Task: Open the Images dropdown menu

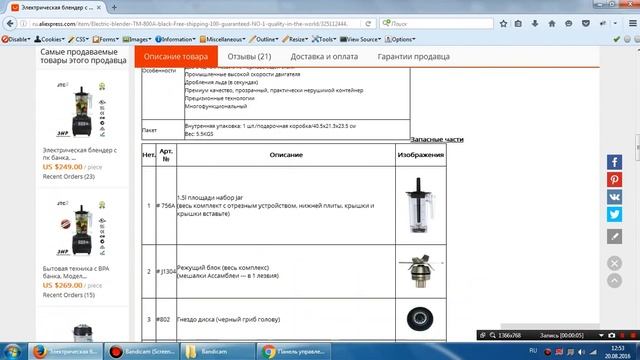Action: point(137,39)
